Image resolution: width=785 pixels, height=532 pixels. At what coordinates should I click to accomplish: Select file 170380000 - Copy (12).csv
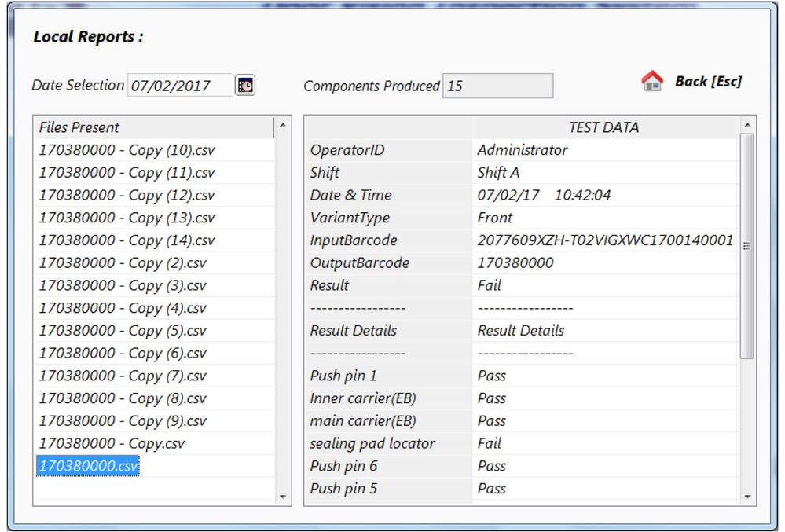154,195
